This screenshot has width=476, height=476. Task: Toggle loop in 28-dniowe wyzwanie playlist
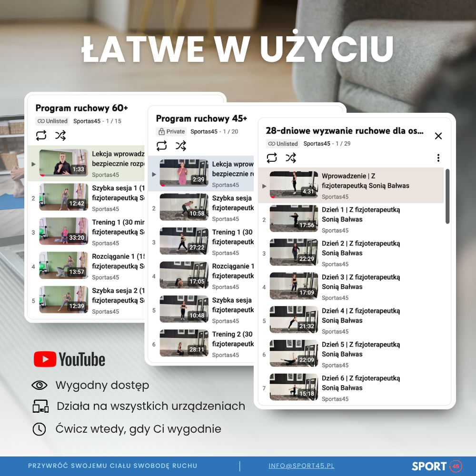point(272,158)
